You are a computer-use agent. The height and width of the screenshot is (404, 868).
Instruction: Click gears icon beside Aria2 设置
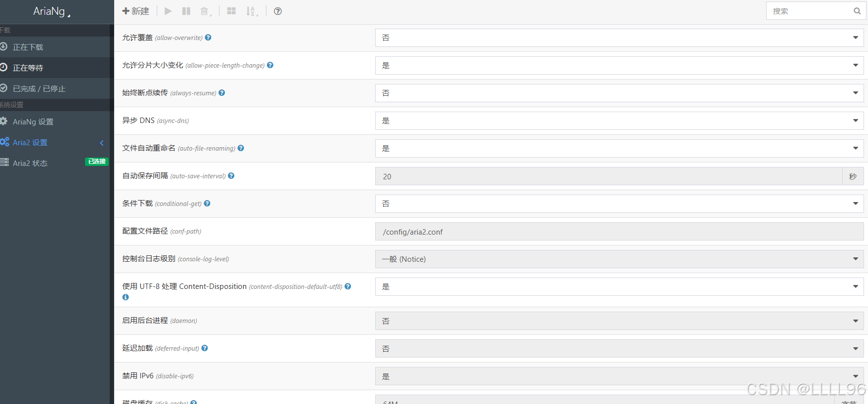pos(4,142)
